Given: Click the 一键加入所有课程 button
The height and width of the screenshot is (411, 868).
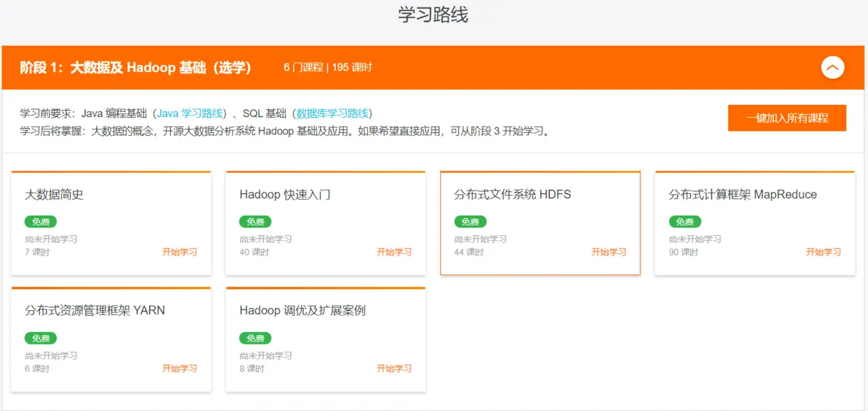Looking at the screenshot, I should tap(787, 118).
